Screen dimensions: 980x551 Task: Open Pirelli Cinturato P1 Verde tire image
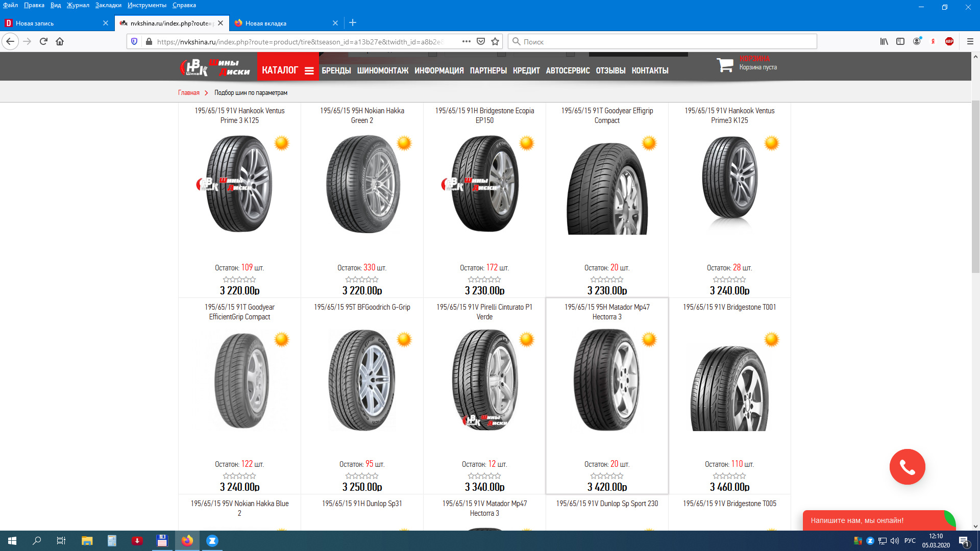[x=485, y=381]
